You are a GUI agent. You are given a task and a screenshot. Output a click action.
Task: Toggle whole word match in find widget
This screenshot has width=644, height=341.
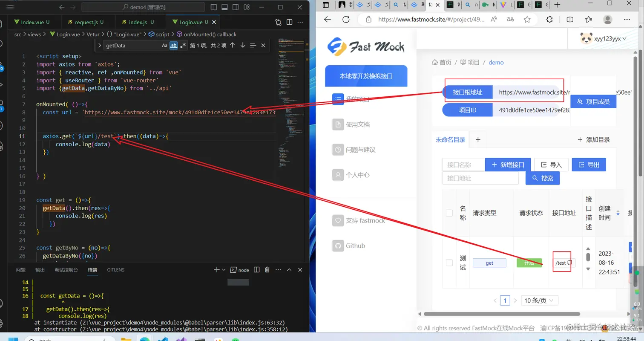point(174,45)
